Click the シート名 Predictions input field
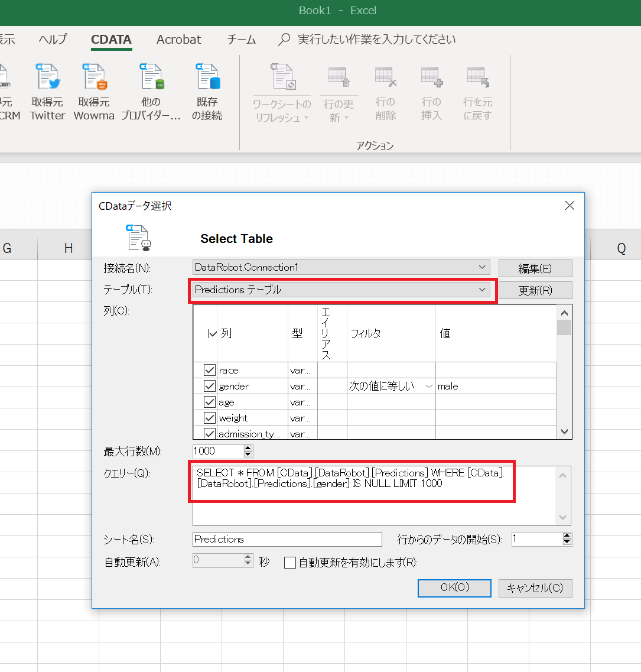This screenshot has height=672, width=641. point(287,539)
